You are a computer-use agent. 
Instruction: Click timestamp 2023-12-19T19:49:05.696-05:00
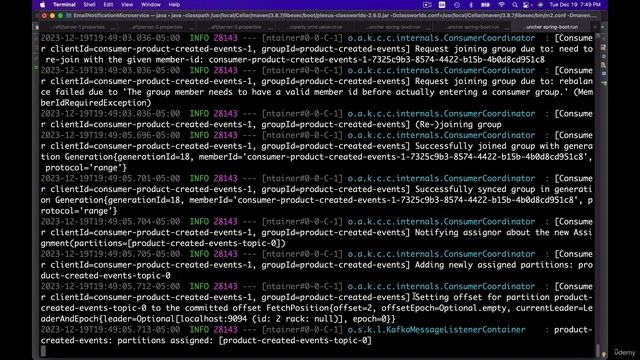110,135
